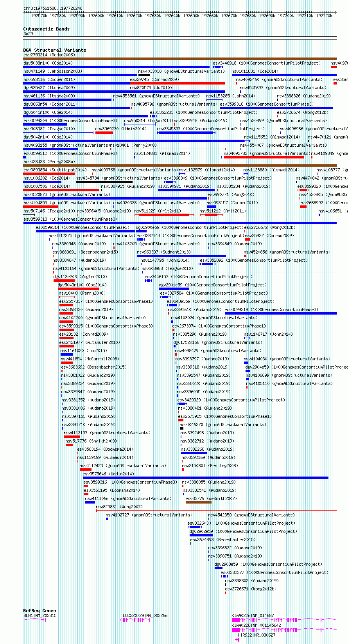348x644 pixels.
Task: Click the 197700k ruler tick label
Action: pos(286,16)
